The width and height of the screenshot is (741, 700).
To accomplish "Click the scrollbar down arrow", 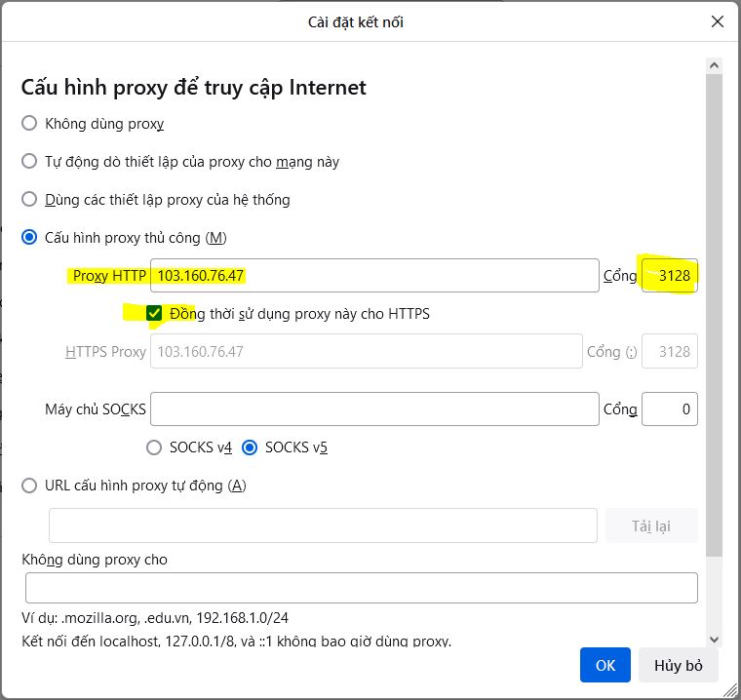I will (x=715, y=640).
